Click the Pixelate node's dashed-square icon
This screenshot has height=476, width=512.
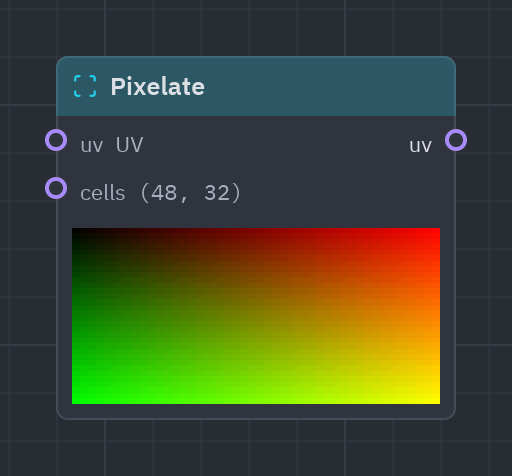pos(85,86)
